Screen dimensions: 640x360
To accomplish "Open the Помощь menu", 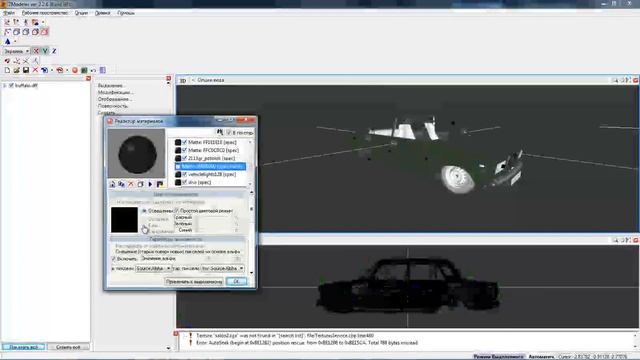I will 126,13.
